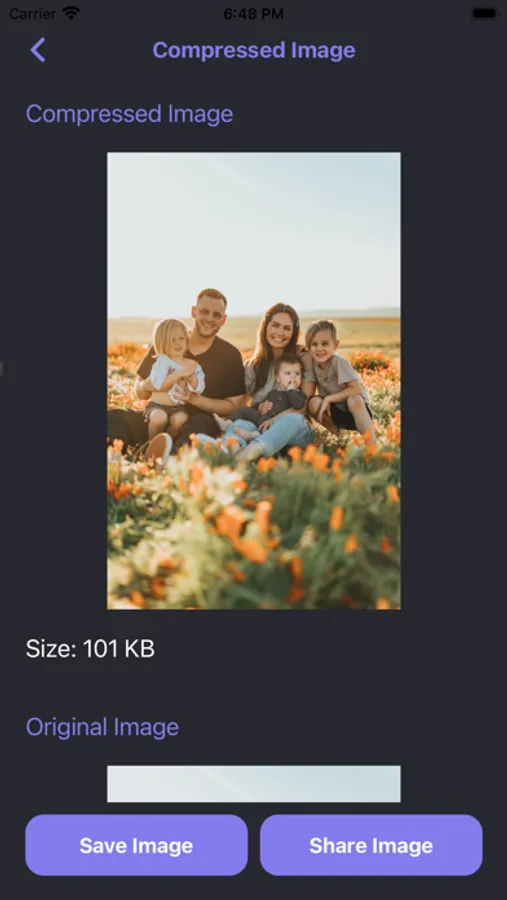This screenshot has width=507, height=900.
Task: Tap the original image preview strip
Action: click(x=254, y=783)
